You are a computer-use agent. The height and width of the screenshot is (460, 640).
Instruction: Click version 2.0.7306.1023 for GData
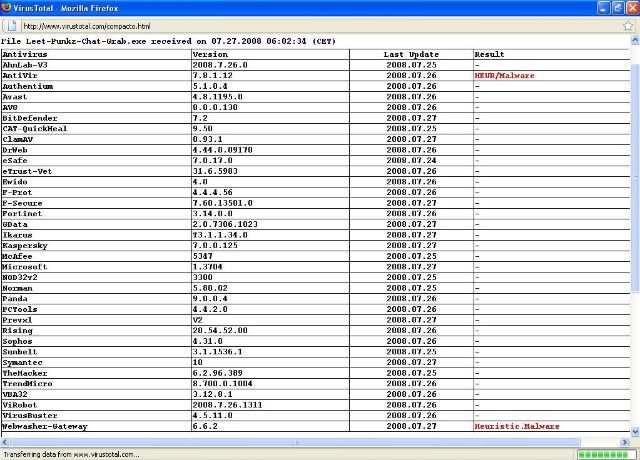point(225,224)
